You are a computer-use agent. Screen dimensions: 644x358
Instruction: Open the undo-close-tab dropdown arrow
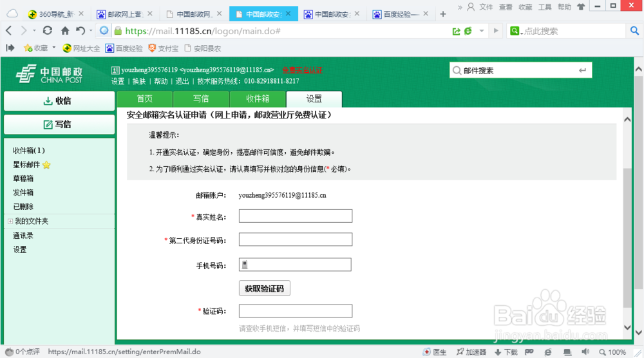[x=91, y=30]
